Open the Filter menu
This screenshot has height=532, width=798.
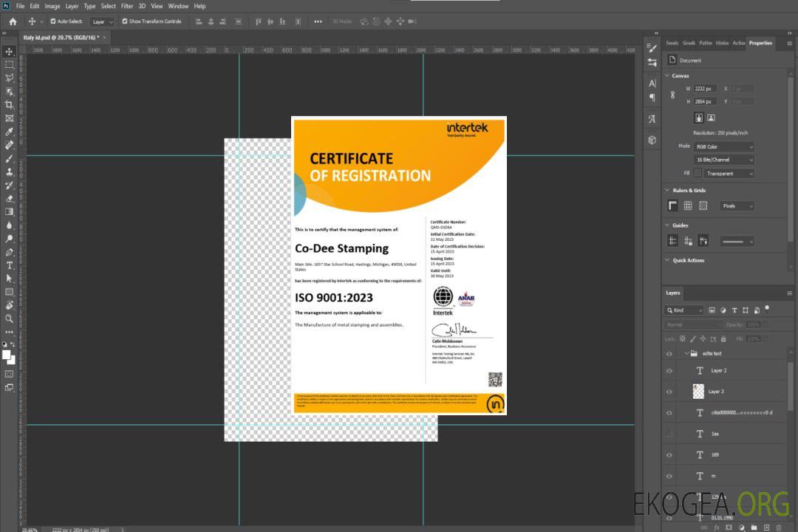tap(127, 6)
